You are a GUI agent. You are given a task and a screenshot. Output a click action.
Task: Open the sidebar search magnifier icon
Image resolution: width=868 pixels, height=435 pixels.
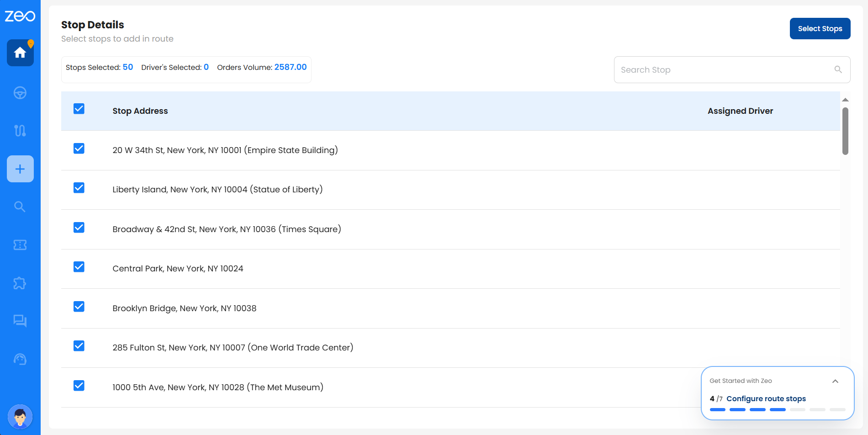click(20, 207)
